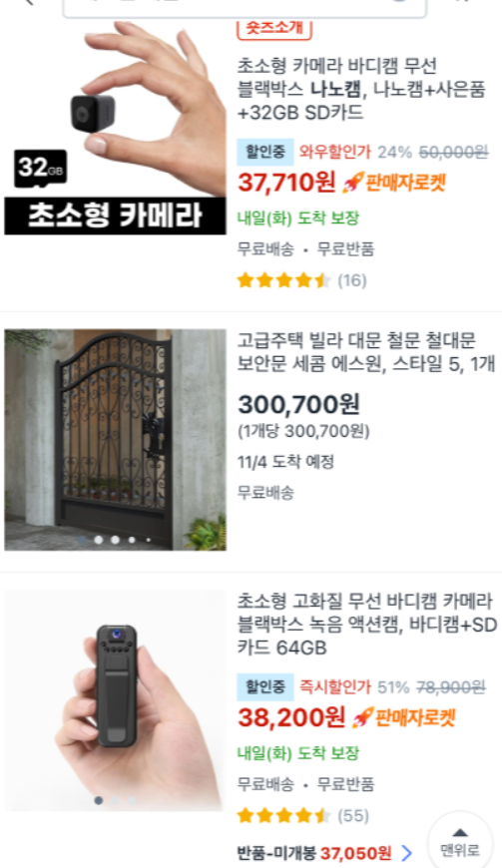
Task: Tap the 맨위로 scroll-to-top arrow button
Action: 460,841
